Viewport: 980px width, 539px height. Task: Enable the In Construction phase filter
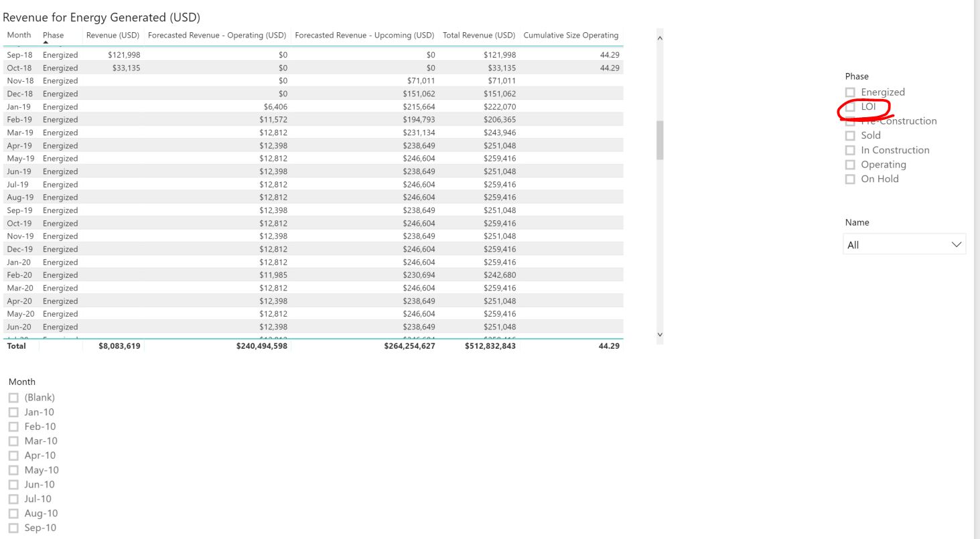click(850, 150)
